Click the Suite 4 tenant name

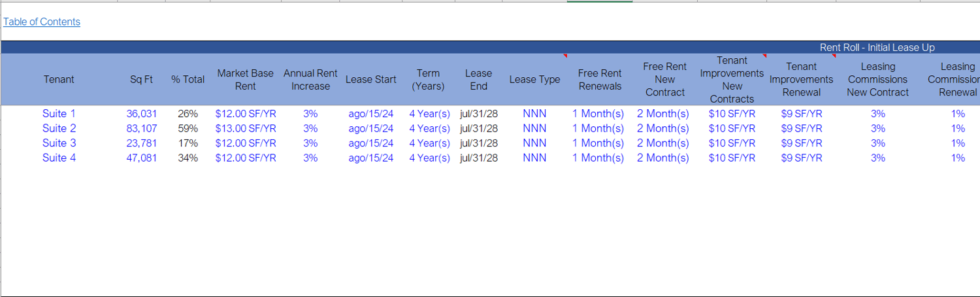click(x=59, y=158)
